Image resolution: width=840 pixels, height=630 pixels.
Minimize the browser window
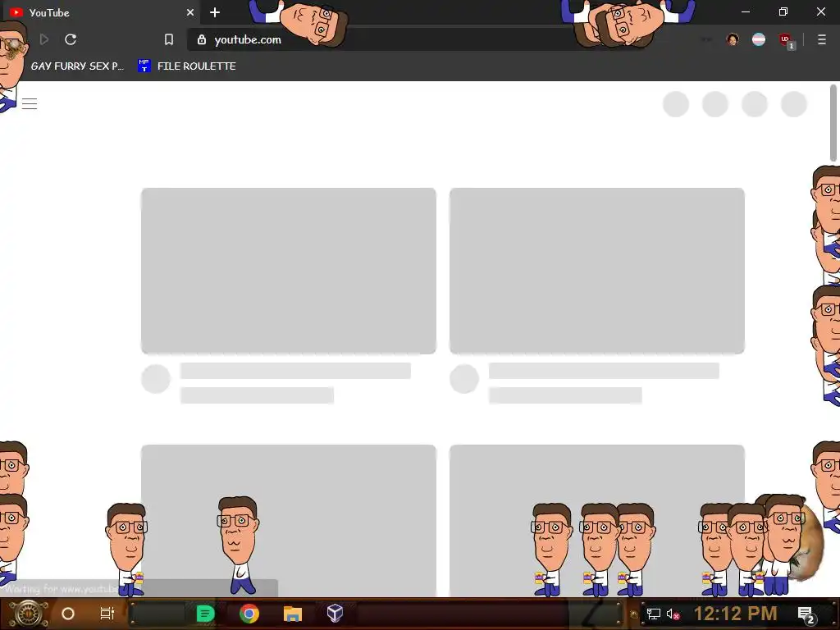[x=746, y=11]
